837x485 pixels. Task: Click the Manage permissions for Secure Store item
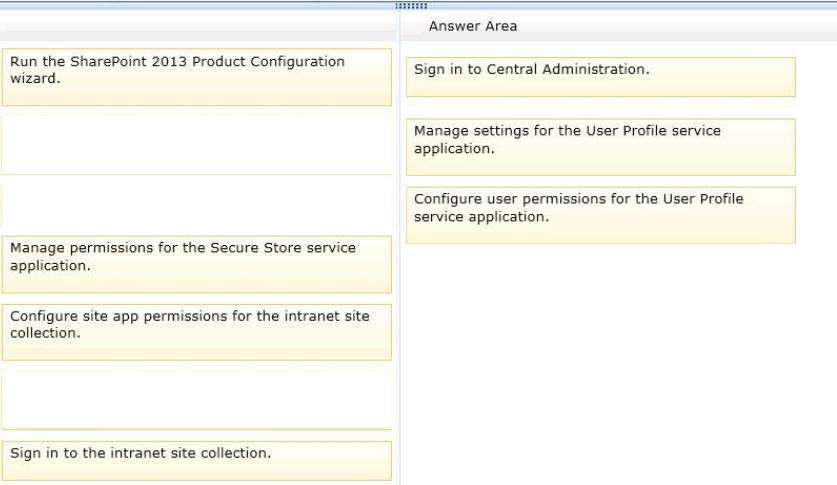(196, 264)
